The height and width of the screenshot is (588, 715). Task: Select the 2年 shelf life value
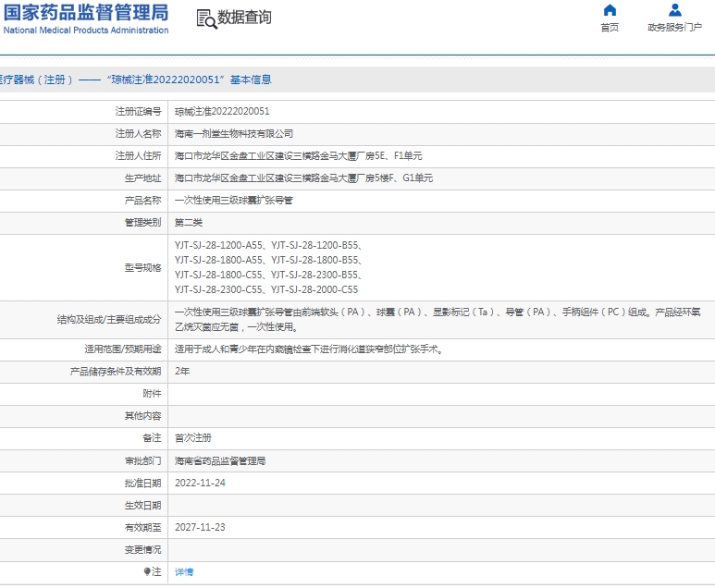coord(182,371)
